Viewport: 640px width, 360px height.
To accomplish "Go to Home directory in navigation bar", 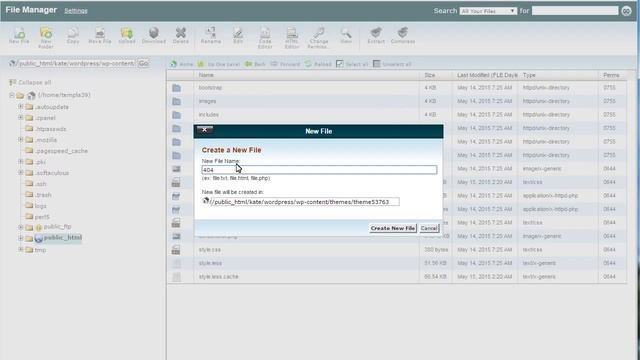I will 182,64.
